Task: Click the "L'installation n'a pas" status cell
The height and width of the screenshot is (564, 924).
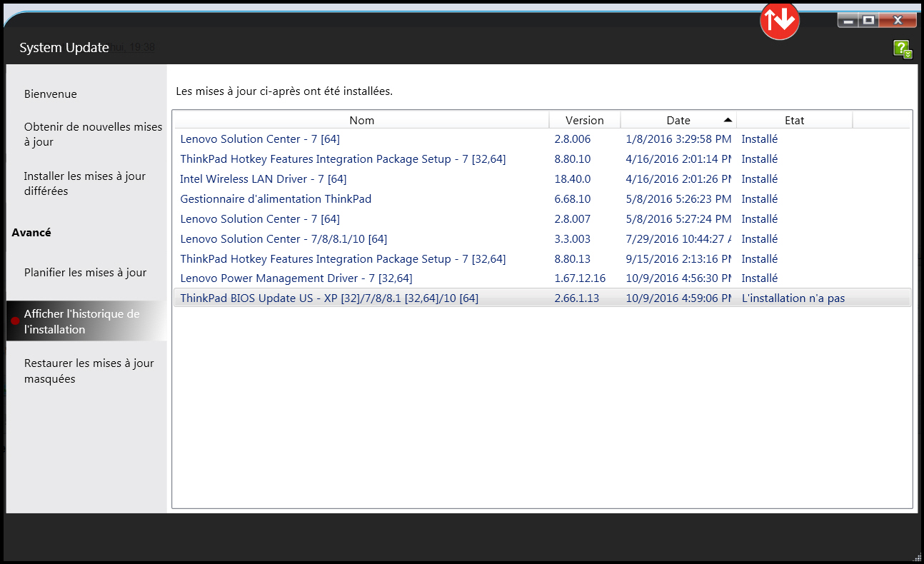Action: click(793, 298)
